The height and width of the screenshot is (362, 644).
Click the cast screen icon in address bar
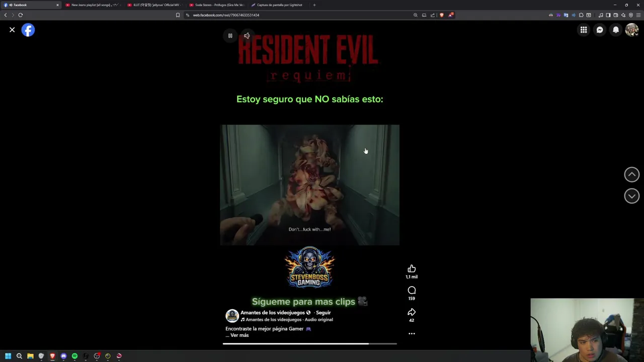pyautogui.click(x=424, y=15)
